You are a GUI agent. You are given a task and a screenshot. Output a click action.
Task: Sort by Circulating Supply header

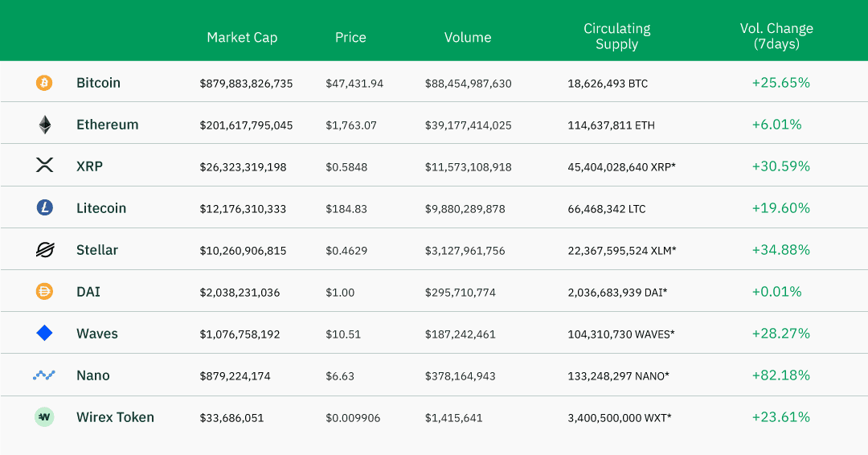[x=616, y=36]
